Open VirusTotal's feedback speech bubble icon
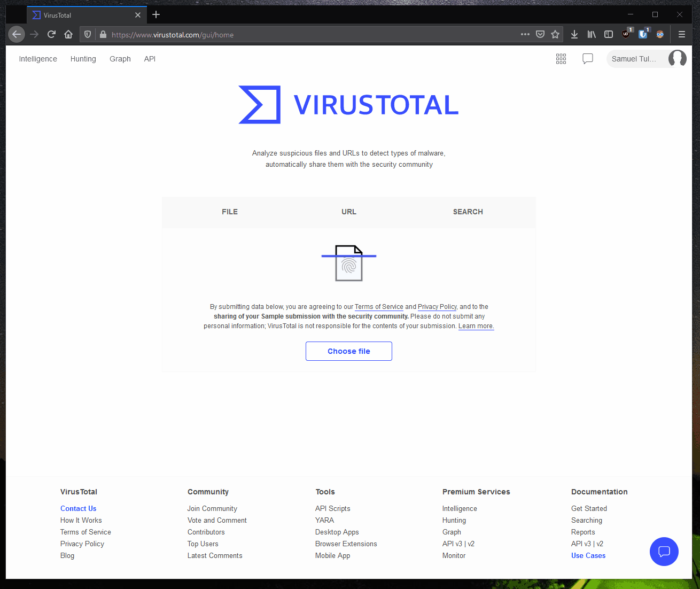The height and width of the screenshot is (589, 700). coord(587,59)
